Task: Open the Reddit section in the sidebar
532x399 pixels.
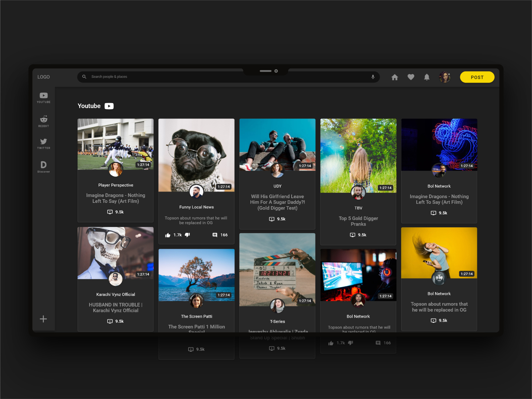Action: (x=43, y=121)
